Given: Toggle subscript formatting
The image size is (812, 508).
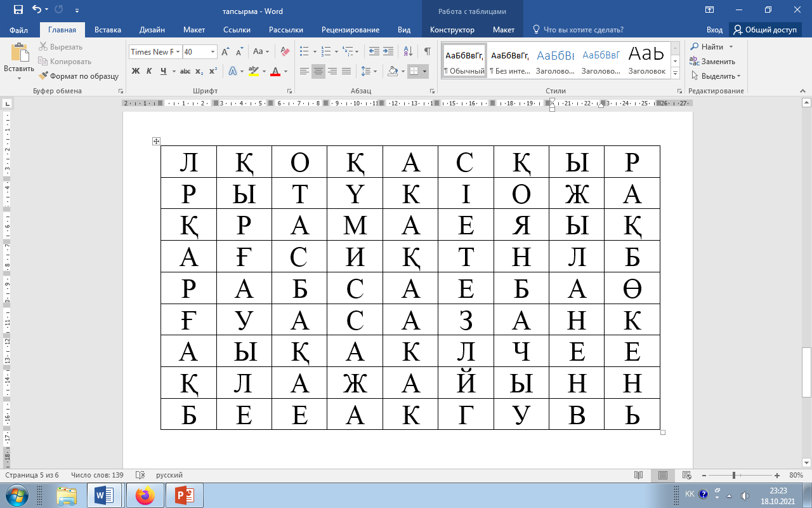Looking at the screenshot, I should (199, 71).
